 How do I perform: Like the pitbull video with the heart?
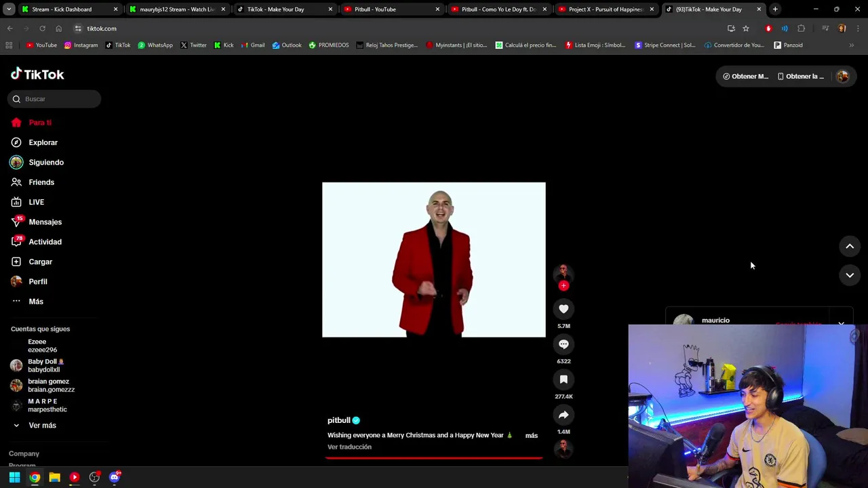tap(564, 309)
